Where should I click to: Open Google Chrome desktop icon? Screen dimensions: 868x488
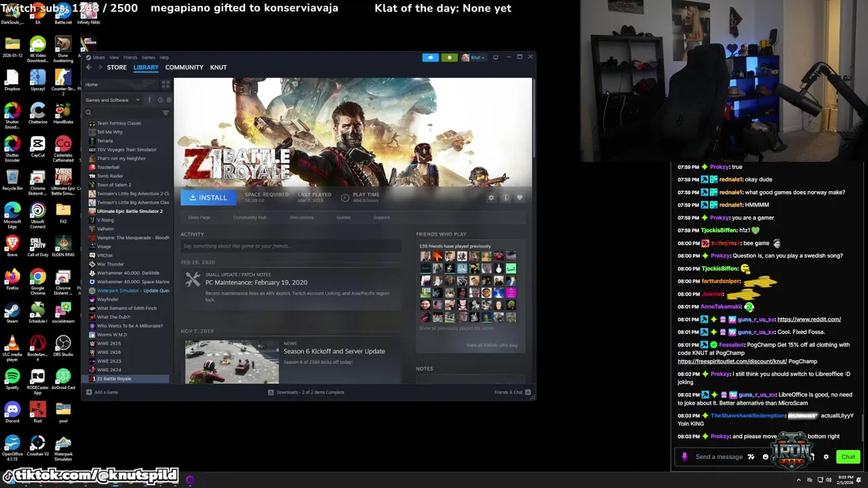37,279
